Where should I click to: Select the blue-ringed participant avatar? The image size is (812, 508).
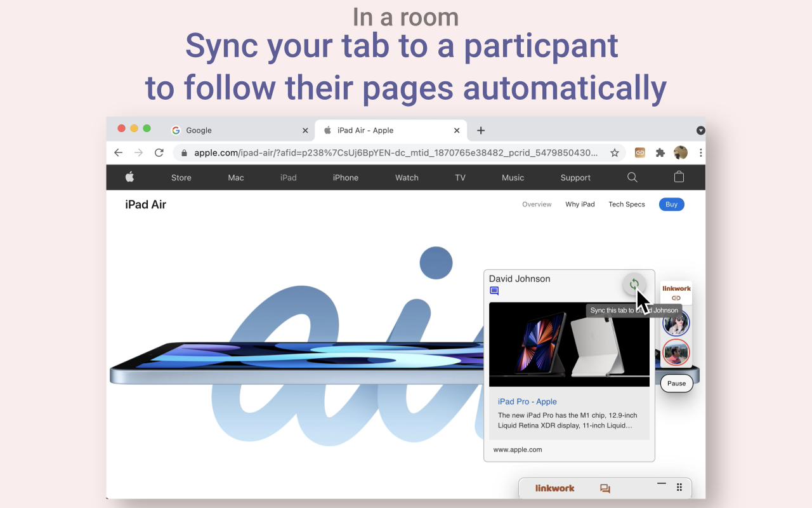676,323
